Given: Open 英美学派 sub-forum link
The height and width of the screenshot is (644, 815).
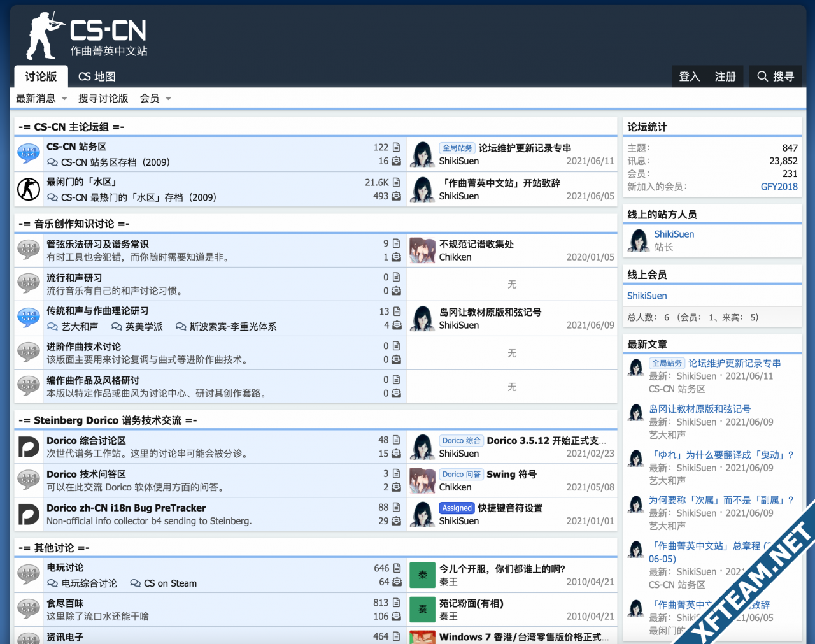Looking at the screenshot, I should [144, 326].
